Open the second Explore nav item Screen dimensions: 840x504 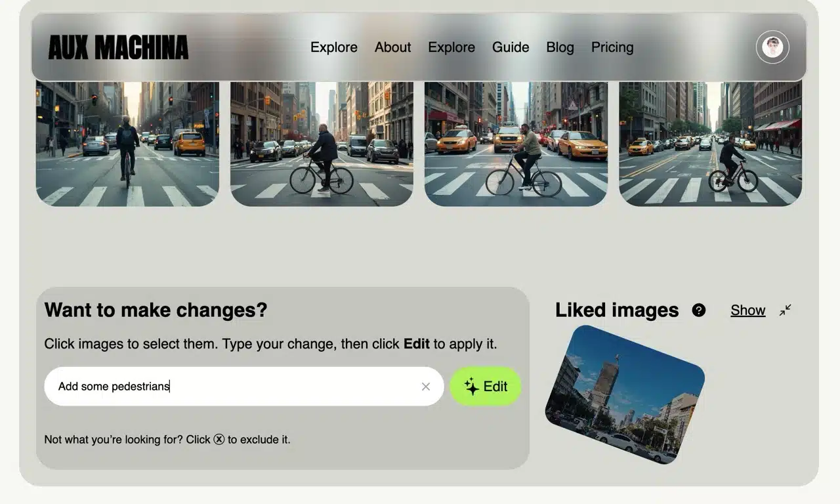(x=451, y=47)
